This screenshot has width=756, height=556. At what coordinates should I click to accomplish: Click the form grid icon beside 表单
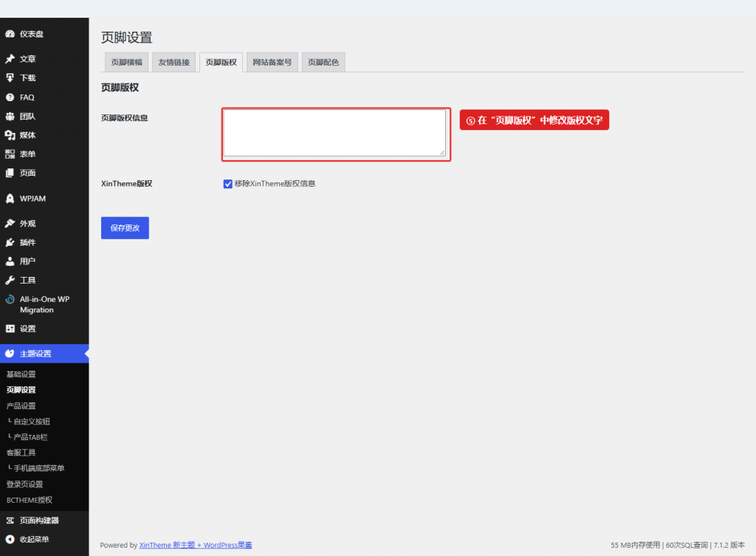pos(10,154)
